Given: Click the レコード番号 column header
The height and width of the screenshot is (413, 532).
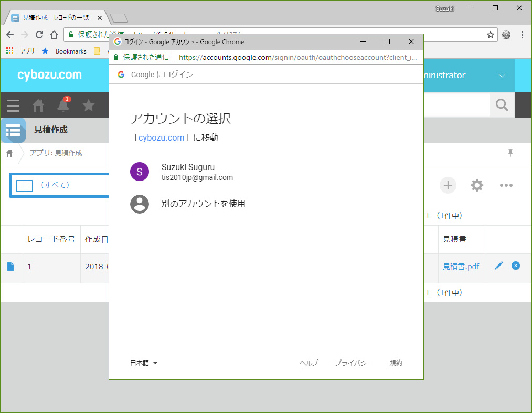Looking at the screenshot, I should click(x=51, y=239).
